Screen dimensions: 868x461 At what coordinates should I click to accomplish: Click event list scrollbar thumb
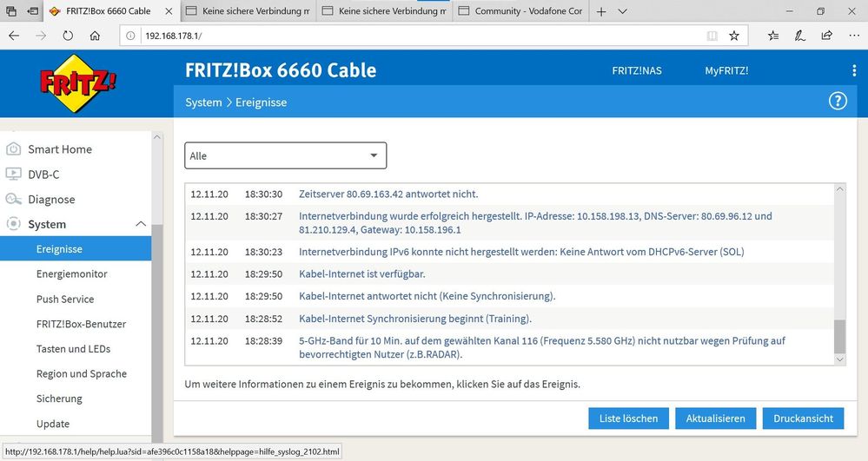coord(840,337)
